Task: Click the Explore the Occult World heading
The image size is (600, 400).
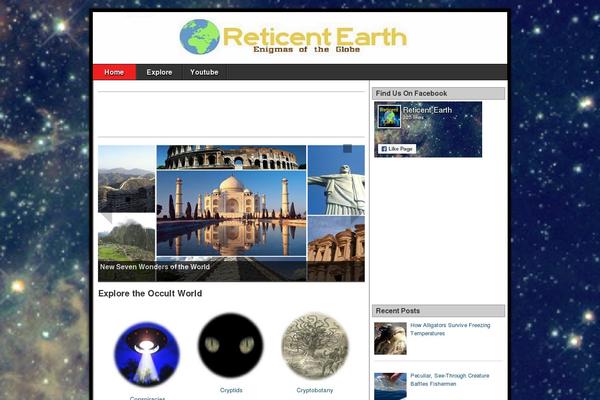Action: pyautogui.click(x=150, y=294)
